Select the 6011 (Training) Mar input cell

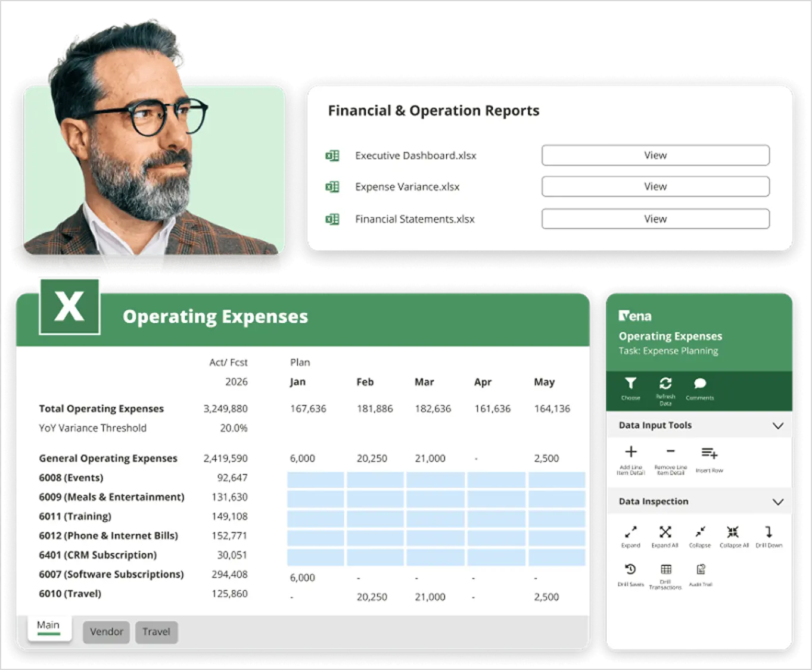pos(435,519)
